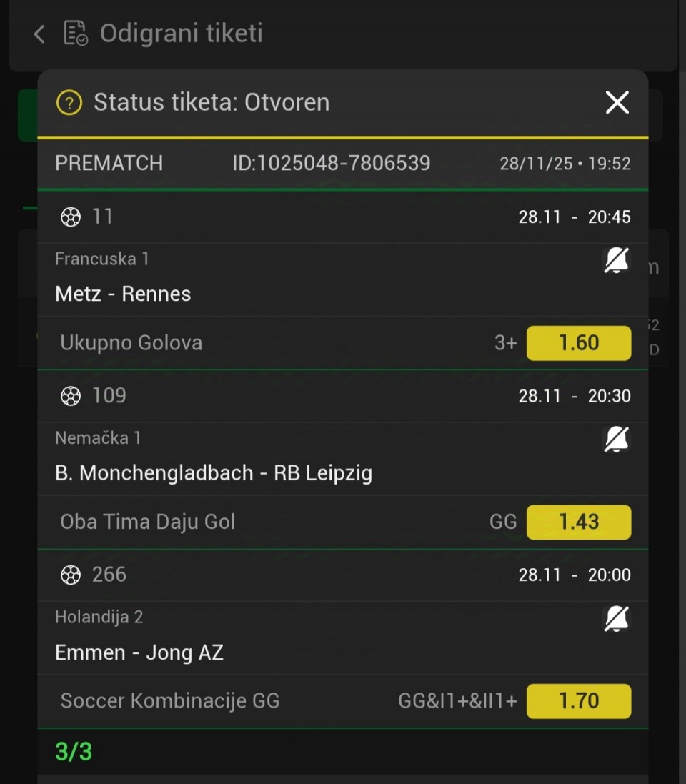Screen dimensions: 686x784
Task: Click the 1.70 odds button
Action: (x=578, y=701)
